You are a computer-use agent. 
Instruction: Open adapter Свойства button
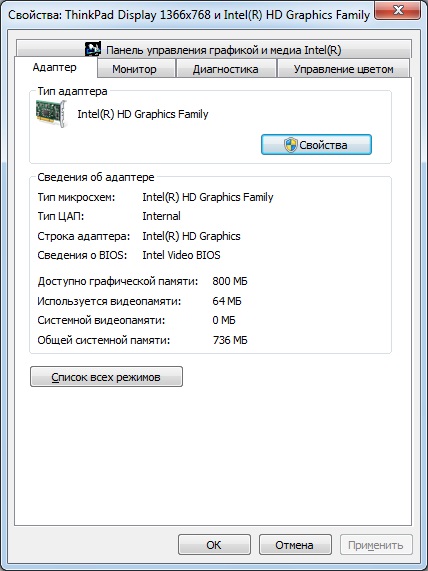coord(316,145)
